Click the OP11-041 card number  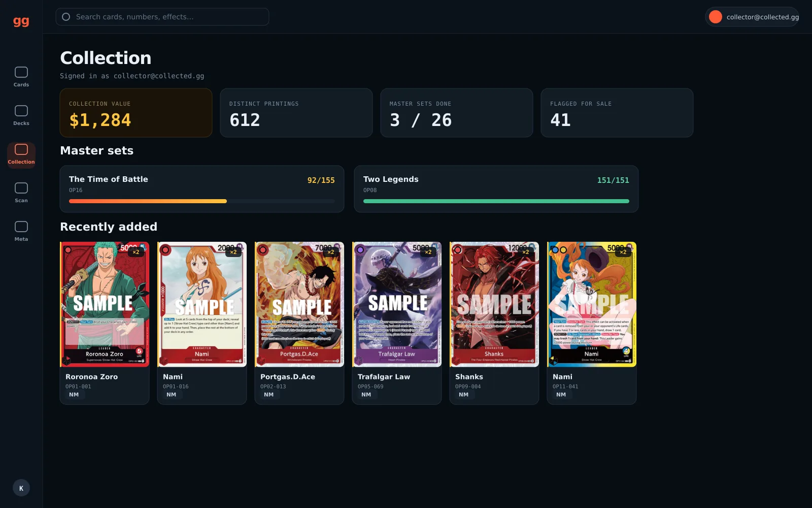tap(566, 387)
